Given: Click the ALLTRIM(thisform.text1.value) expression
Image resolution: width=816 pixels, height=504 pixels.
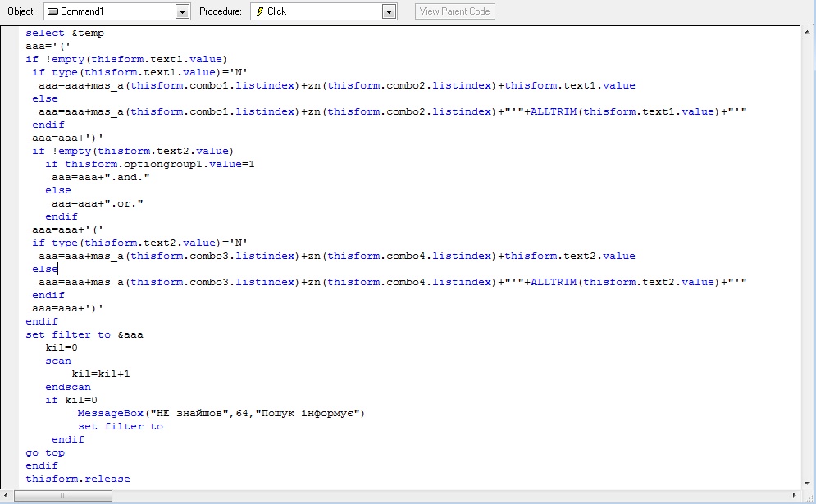Looking at the screenshot, I should [x=626, y=111].
